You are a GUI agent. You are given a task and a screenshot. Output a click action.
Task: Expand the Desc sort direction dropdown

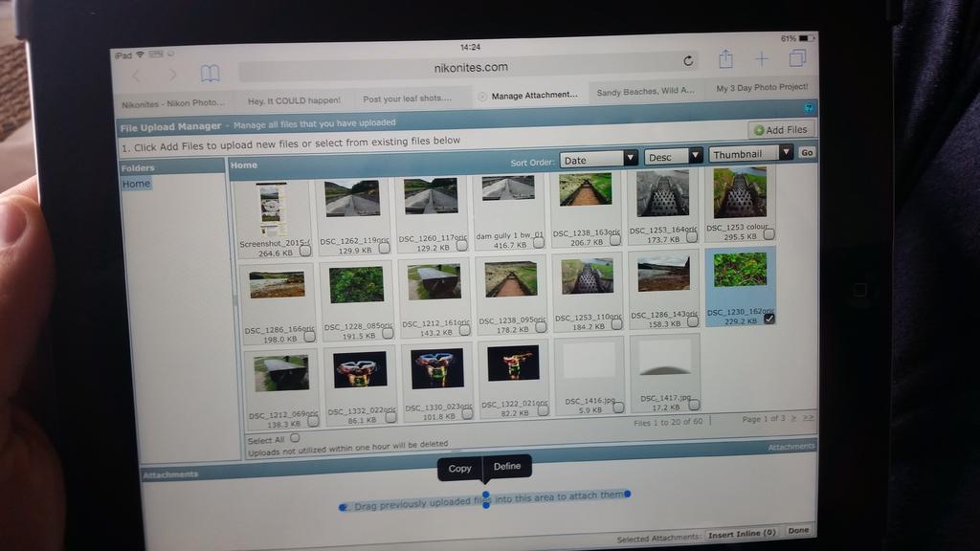[673, 156]
